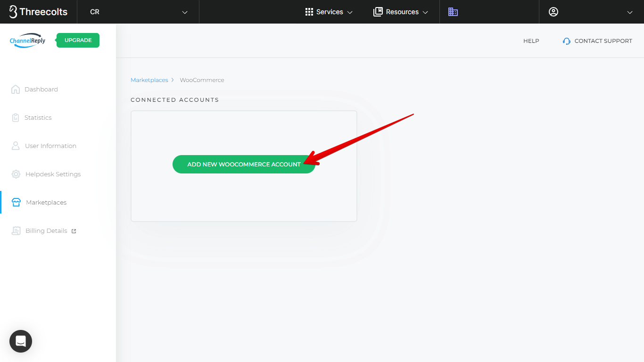644x362 pixels.
Task: Click the purple building icon
Action: point(453,12)
